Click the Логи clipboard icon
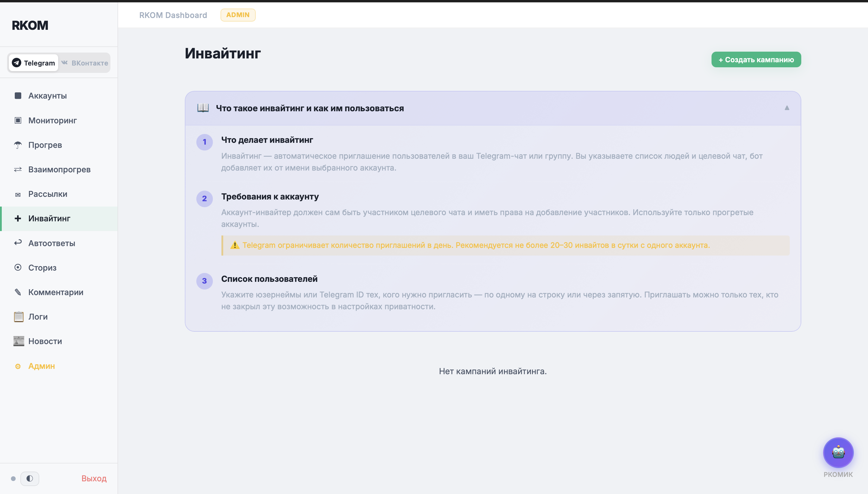This screenshot has width=868, height=494. (19, 317)
